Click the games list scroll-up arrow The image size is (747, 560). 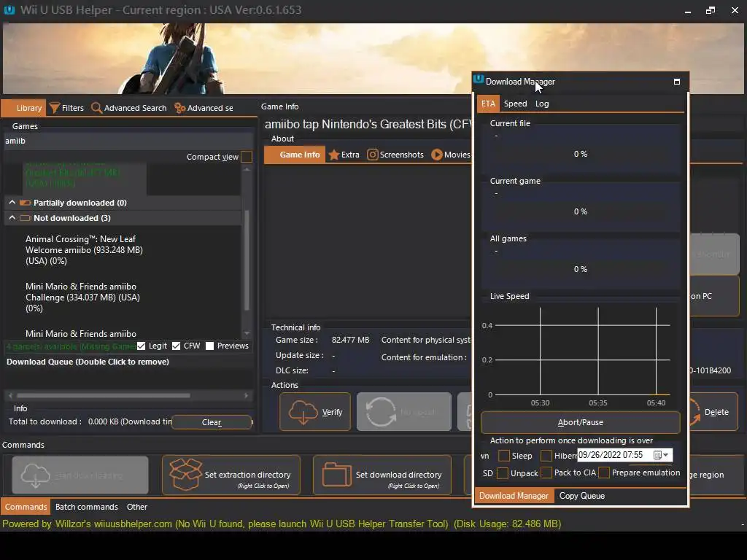click(247, 168)
